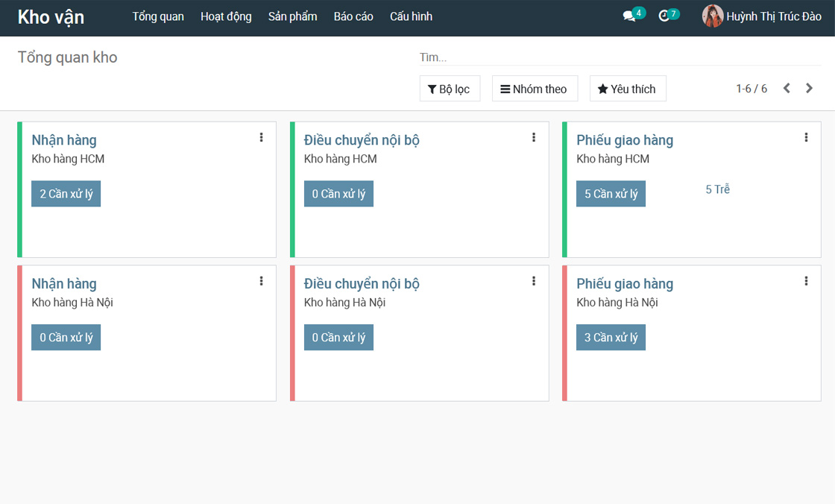
Task: Open kebab menu on Điều chuyển nội bộ Hà Nội card
Action: click(534, 281)
